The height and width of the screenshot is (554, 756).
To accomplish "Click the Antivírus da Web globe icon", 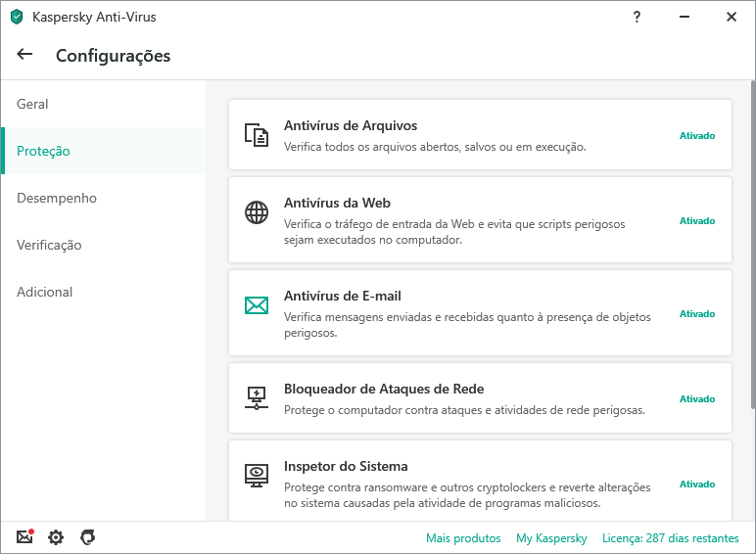I will [257, 212].
